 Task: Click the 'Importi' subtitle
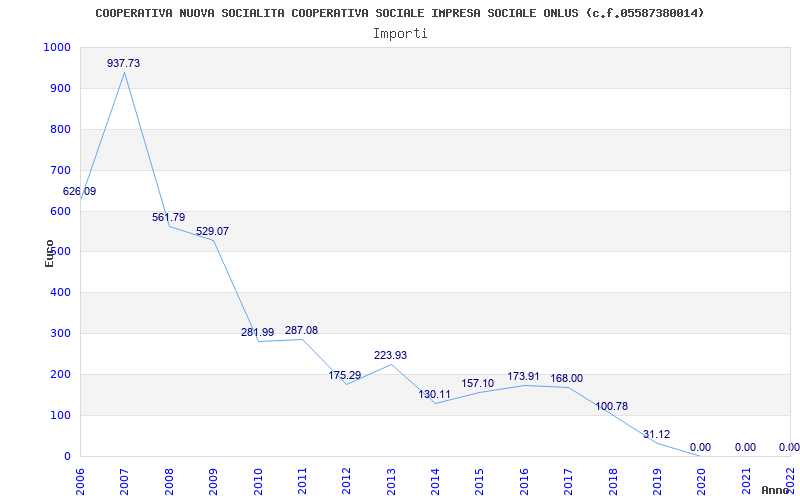[399, 34]
